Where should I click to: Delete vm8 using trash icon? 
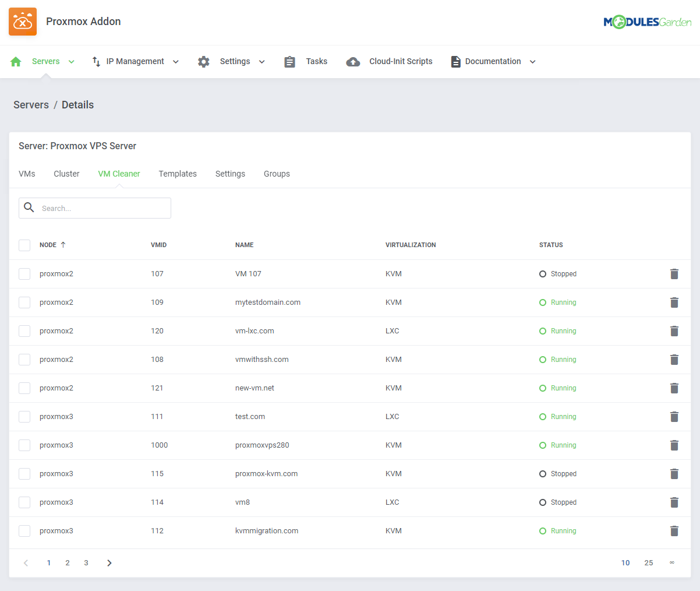674,502
